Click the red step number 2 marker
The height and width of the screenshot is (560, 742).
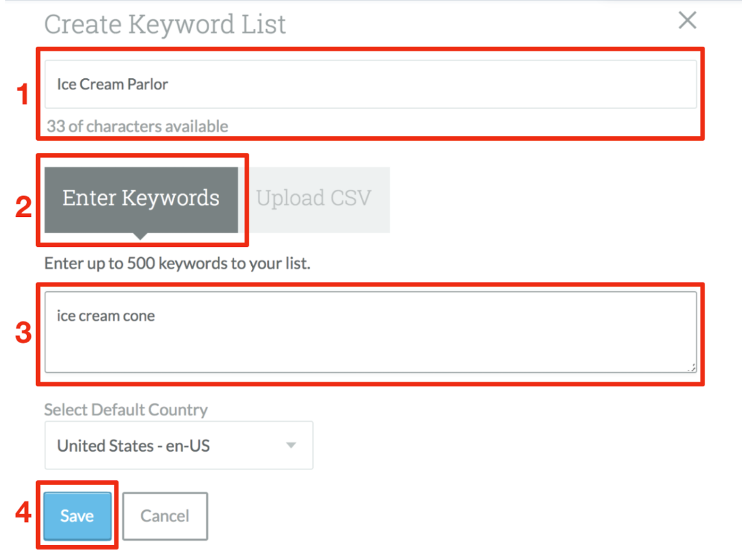23,207
